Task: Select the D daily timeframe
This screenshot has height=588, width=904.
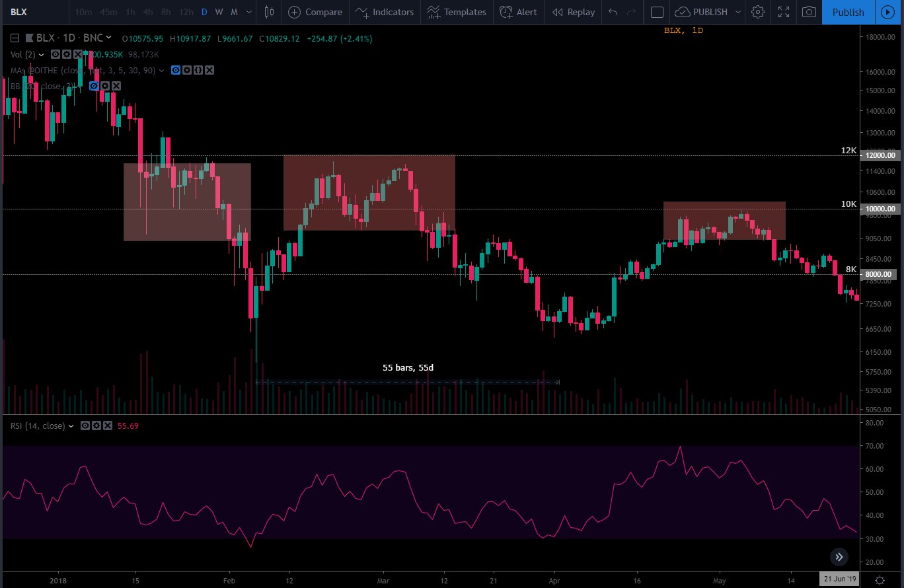Action: pyautogui.click(x=204, y=12)
